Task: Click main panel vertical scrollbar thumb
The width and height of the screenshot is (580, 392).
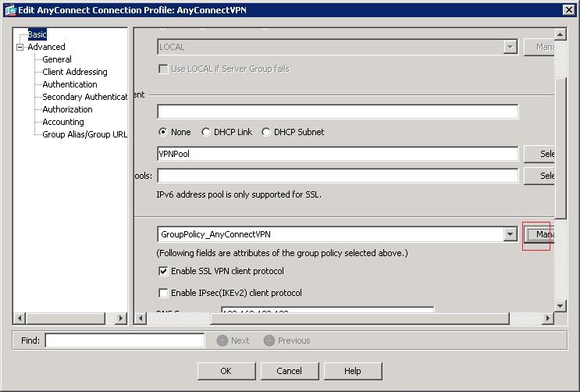Action: tap(560, 148)
